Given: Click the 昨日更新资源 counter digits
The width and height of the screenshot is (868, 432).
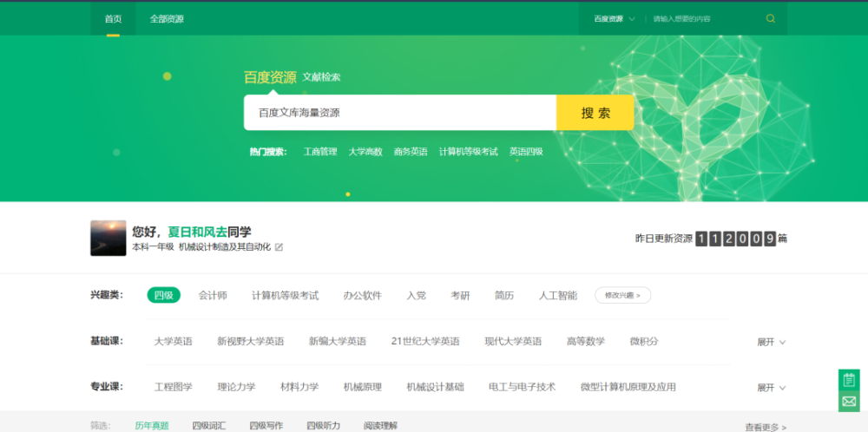Looking at the screenshot, I should tap(736, 239).
